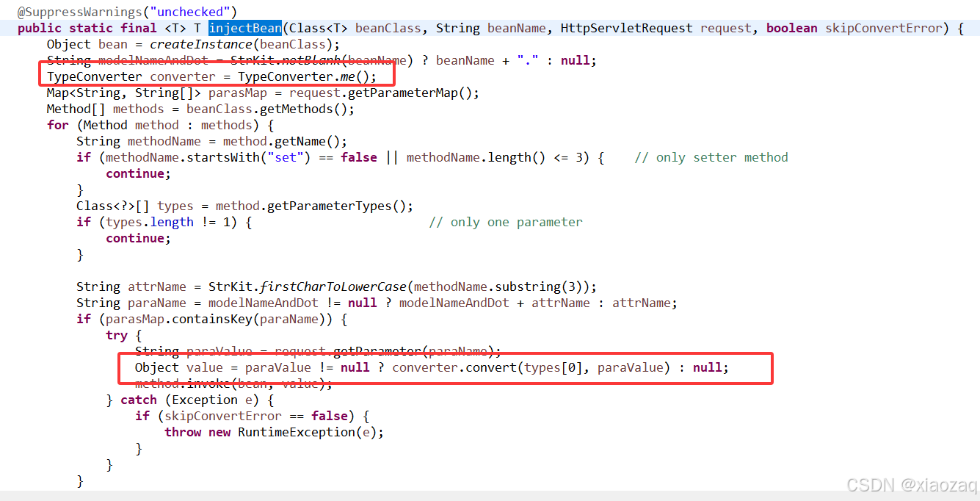Click the HttpServletRequest parameter type
The height and width of the screenshot is (501, 980).
(626, 28)
